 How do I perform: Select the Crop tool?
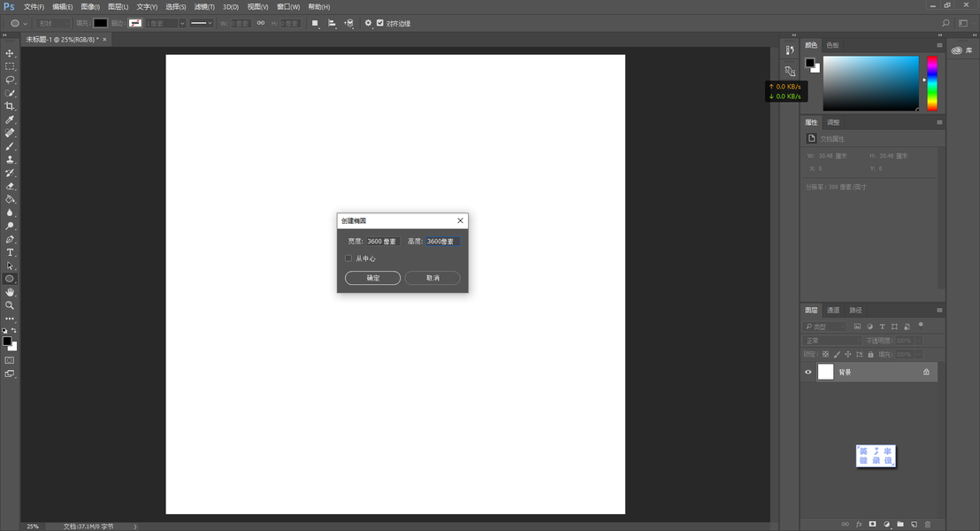coord(10,106)
